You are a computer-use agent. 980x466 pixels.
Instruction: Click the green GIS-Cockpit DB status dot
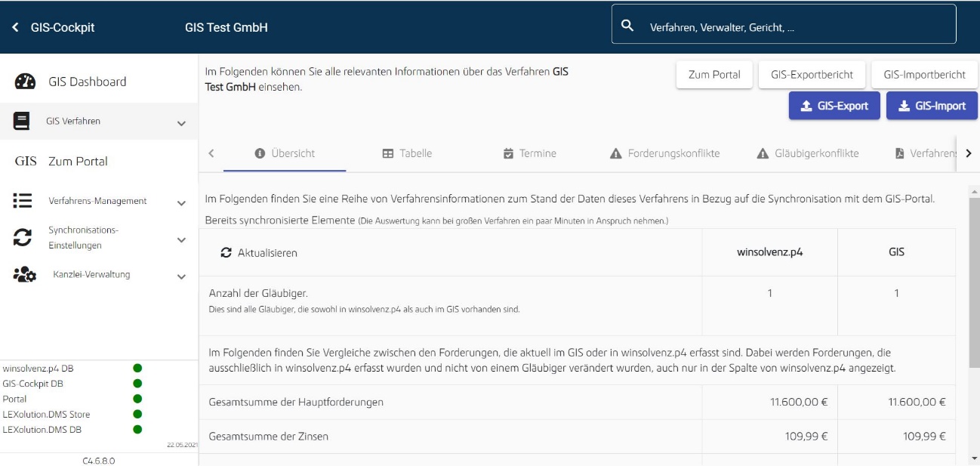[137, 384]
